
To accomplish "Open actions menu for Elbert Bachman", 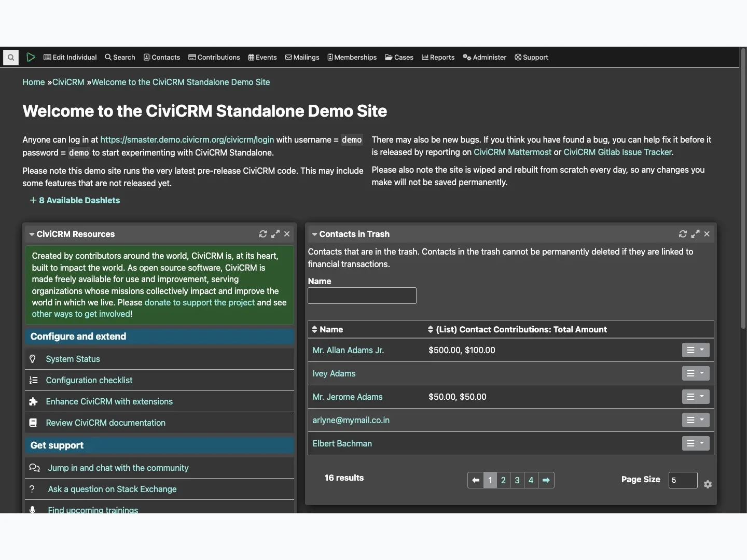I will (696, 443).
